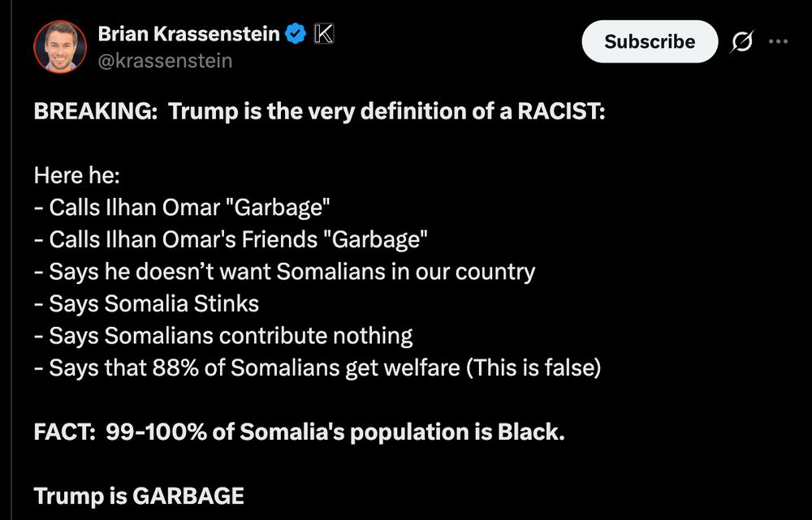The width and height of the screenshot is (812, 520).
Task: Open the @krassenstein handle link
Action: 165,61
